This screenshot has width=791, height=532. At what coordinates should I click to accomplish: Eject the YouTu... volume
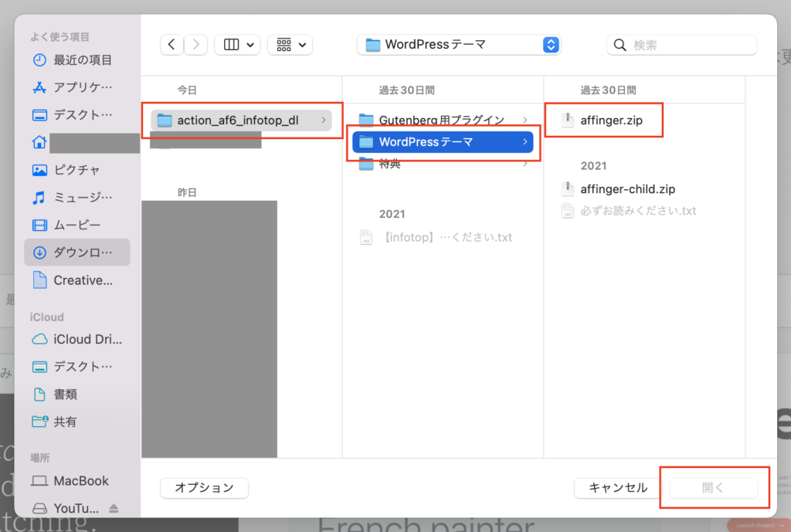point(114,508)
